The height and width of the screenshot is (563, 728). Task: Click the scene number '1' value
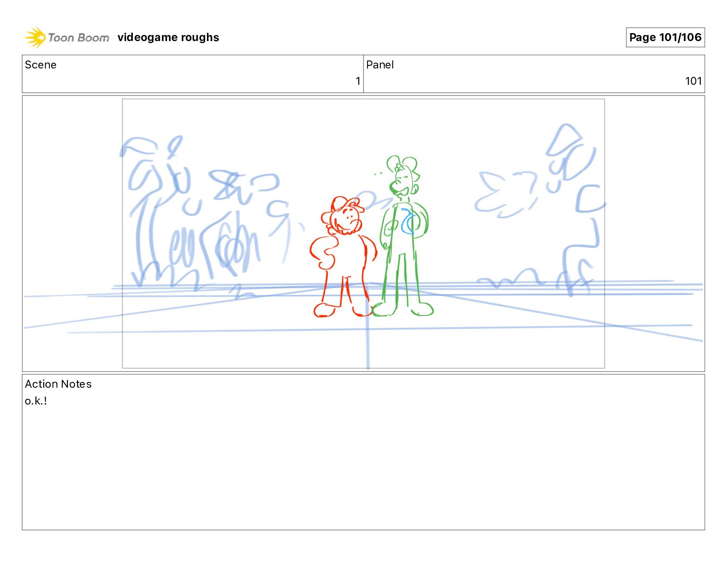[x=358, y=81]
